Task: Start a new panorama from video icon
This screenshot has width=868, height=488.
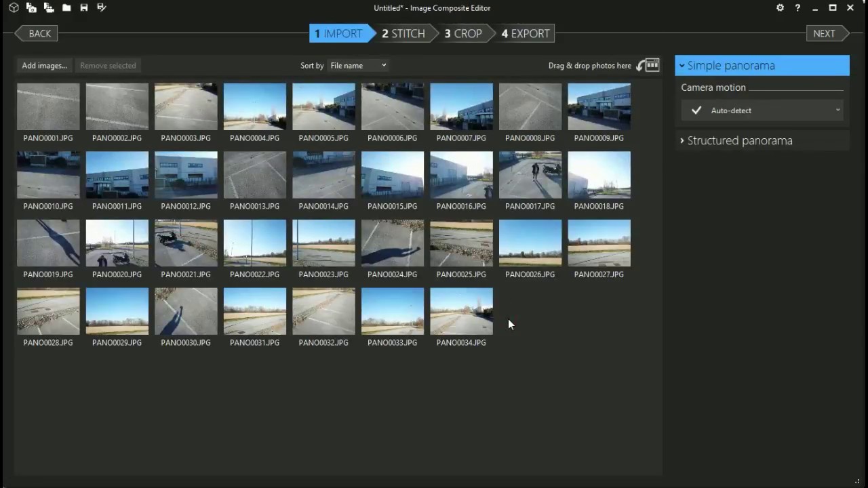Action: click(49, 7)
